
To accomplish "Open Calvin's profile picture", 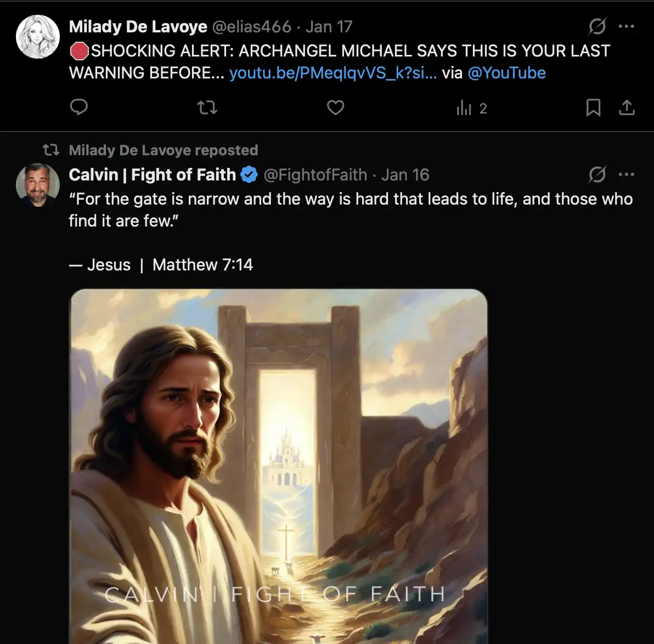I will 38,185.
